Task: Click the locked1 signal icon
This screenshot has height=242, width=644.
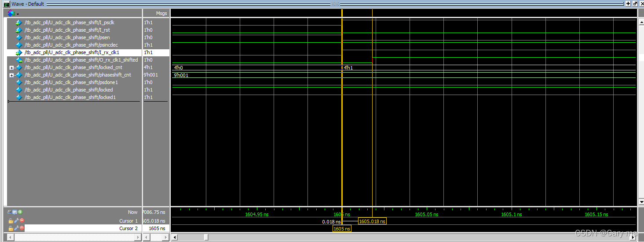Action: 18,97
